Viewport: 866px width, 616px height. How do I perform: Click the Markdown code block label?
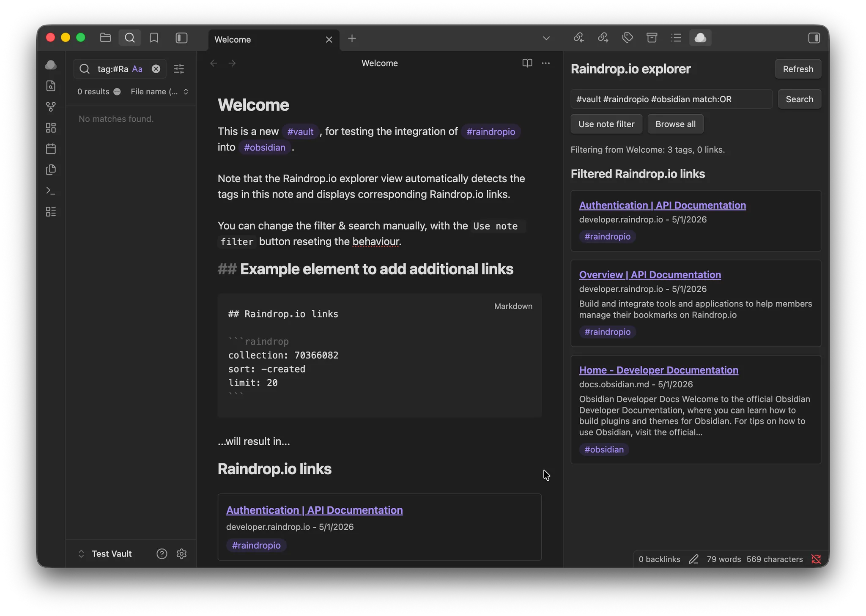(x=513, y=306)
